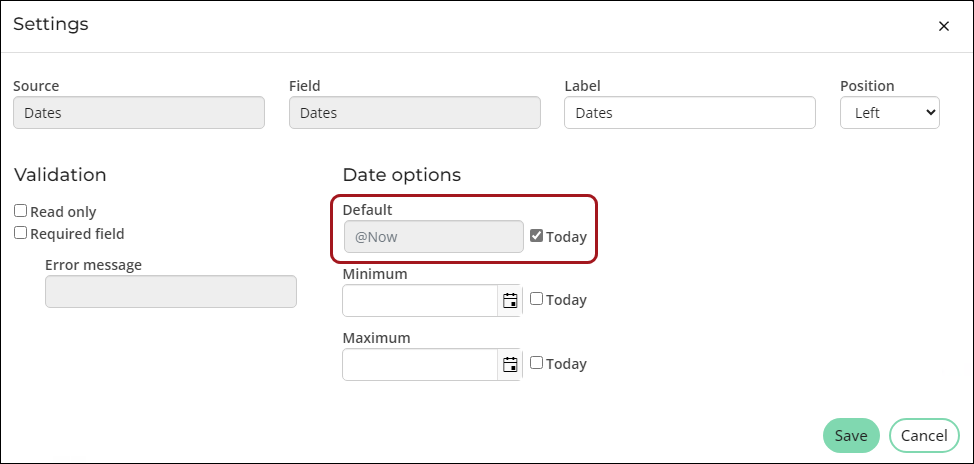Click into the Error message box
The width and height of the screenshot is (974, 464).
pos(171,291)
